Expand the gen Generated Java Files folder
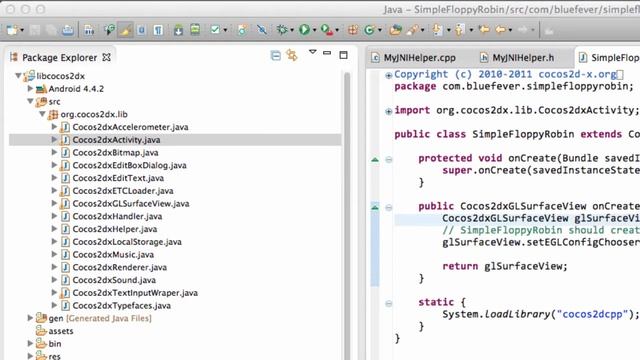 pos(30,318)
